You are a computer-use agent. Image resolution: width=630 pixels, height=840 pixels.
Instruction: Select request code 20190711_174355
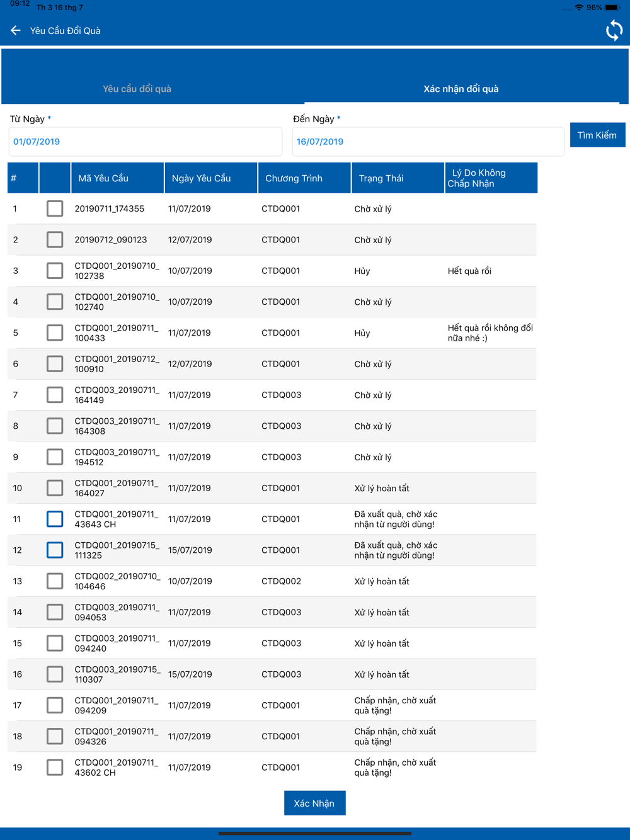pyautogui.click(x=109, y=208)
